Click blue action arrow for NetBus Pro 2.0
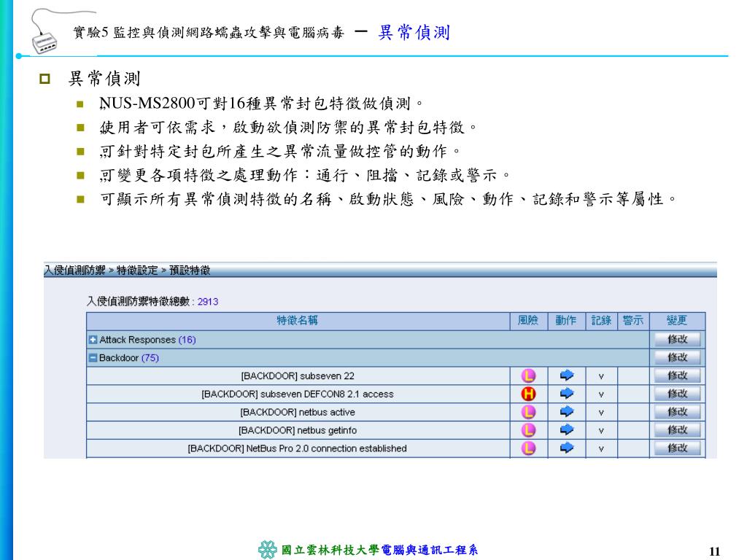This screenshot has height=560, width=747. click(x=566, y=448)
